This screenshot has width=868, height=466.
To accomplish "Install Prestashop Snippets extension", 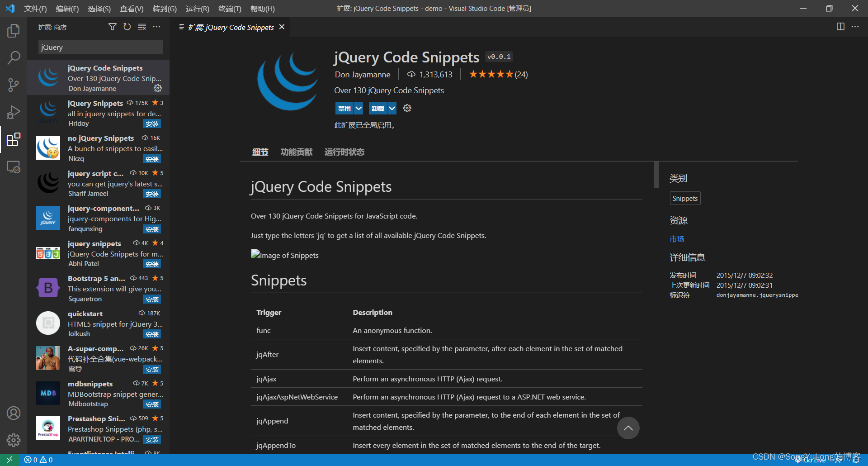I will point(152,440).
